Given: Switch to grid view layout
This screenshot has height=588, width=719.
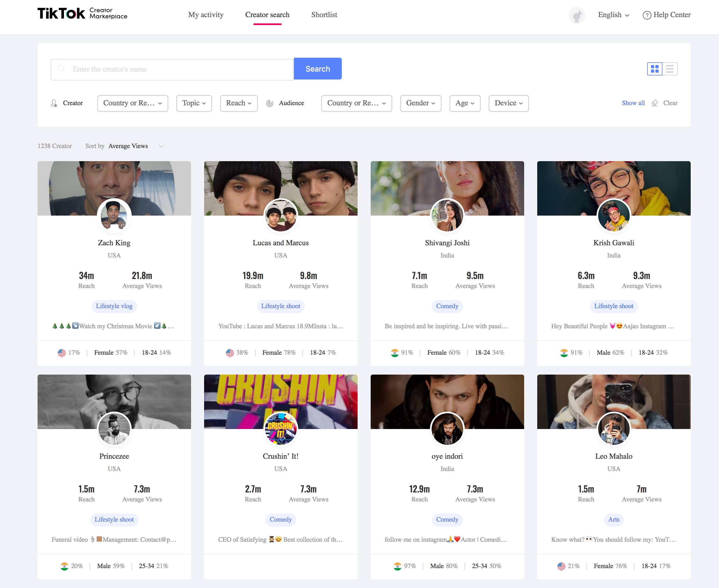Looking at the screenshot, I should point(655,69).
